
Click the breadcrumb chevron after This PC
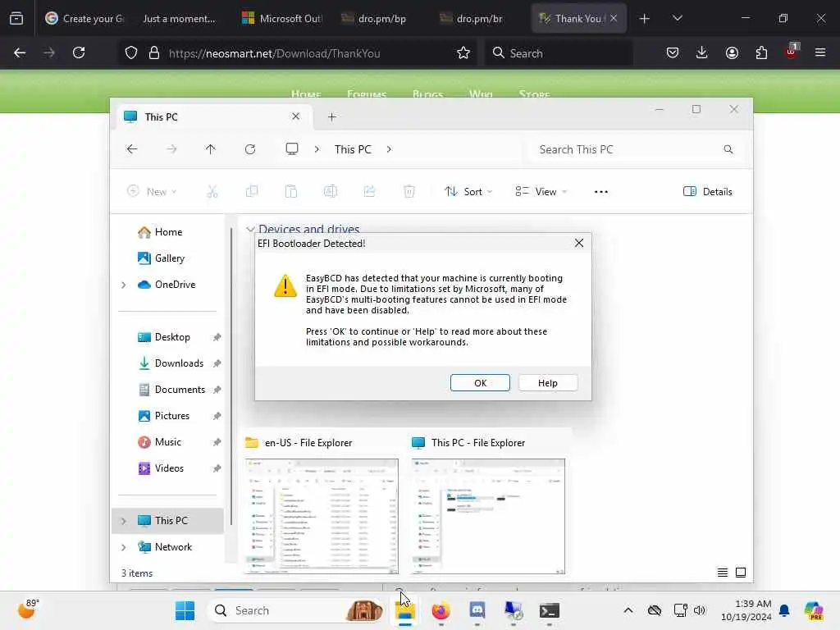click(389, 149)
